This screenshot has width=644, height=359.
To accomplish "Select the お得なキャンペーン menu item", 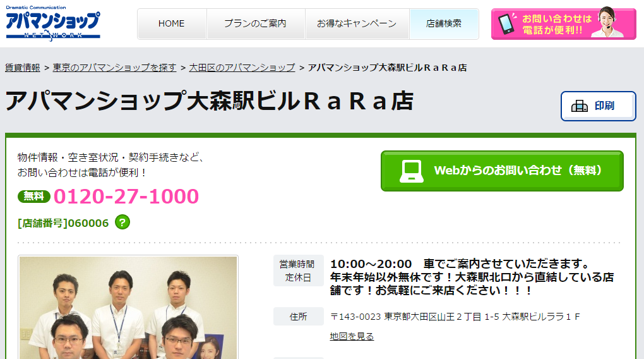I will click(x=357, y=24).
